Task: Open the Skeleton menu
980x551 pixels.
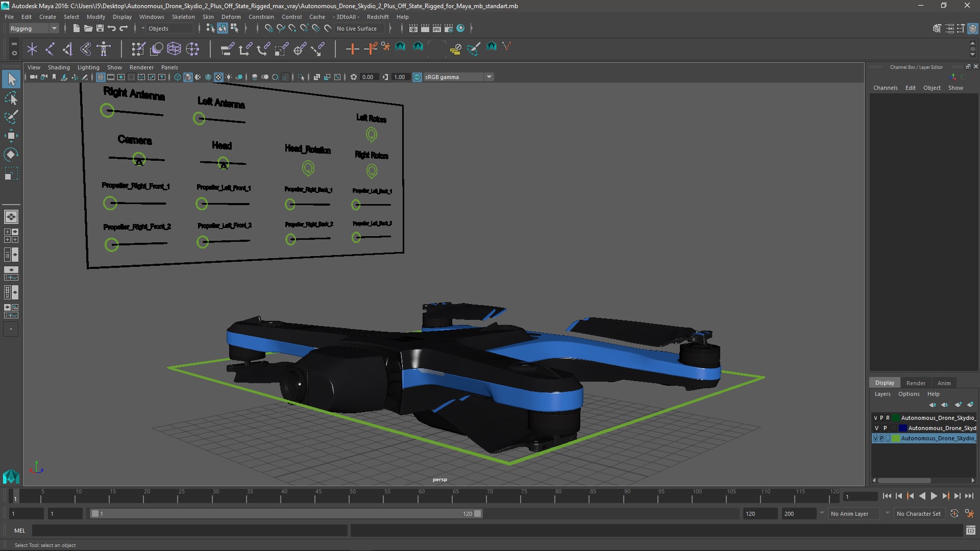Action: (183, 17)
